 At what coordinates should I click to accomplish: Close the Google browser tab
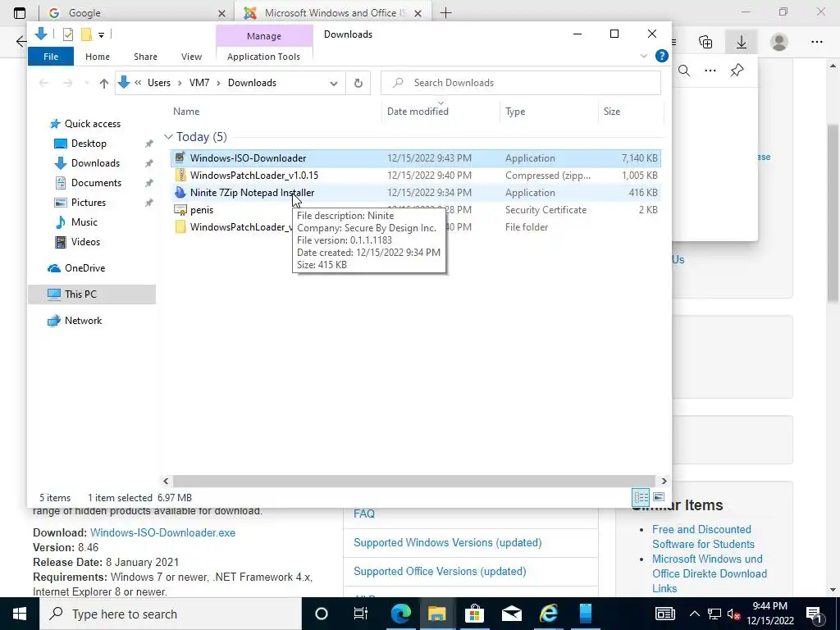click(x=221, y=13)
